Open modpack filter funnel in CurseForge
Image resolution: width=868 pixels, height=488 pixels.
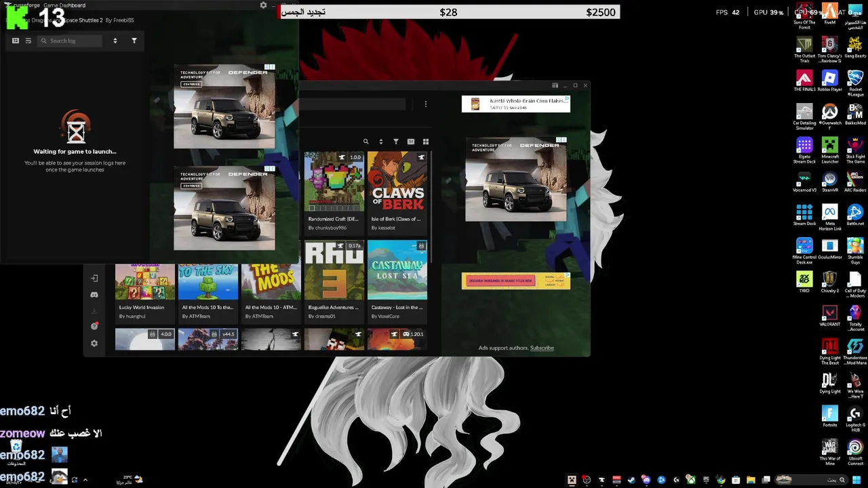pos(396,142)
